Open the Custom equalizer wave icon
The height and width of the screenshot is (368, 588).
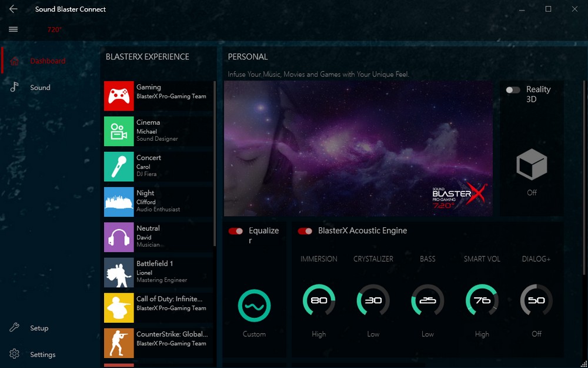[x=254, y=306]
